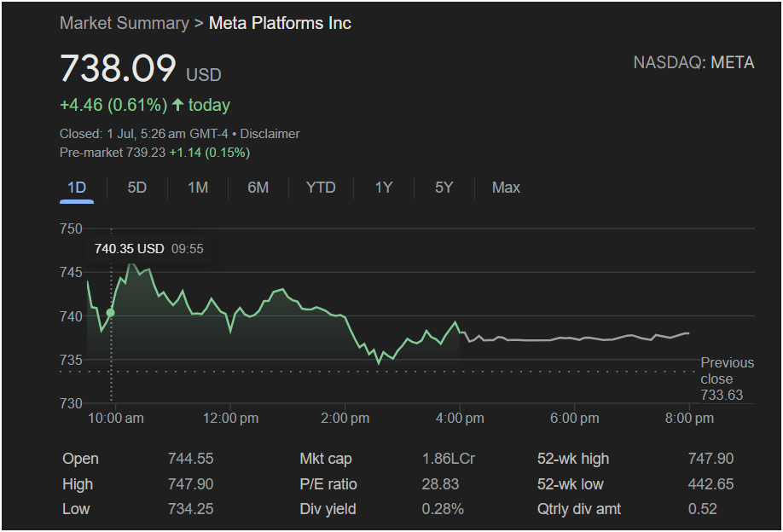783x532 pixels.
Task: Click the P/E ratio label
Action: 328,484
